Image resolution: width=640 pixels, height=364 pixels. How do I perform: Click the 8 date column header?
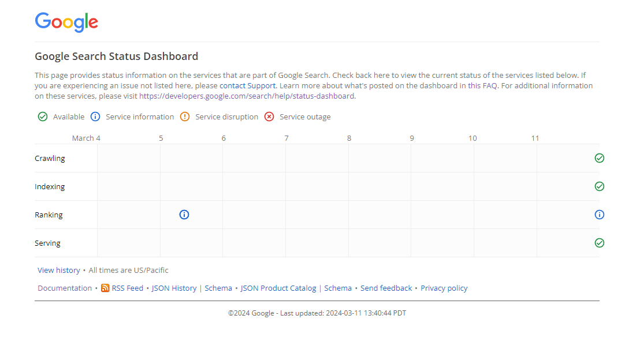(349, 138)
